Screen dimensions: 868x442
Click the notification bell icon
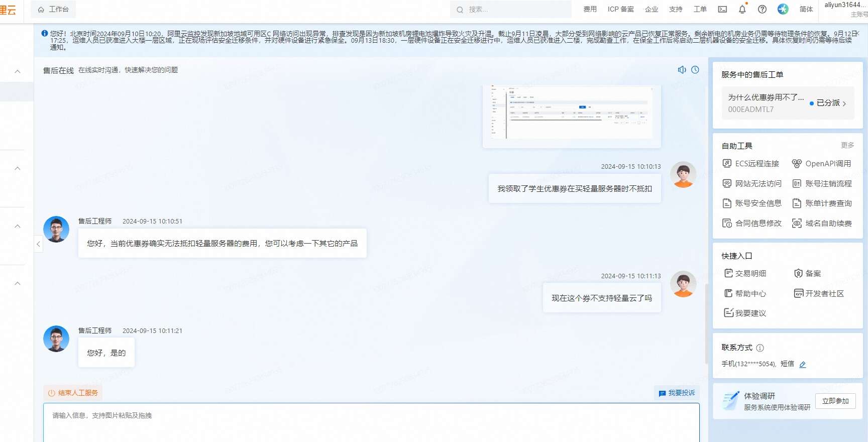pyautogui.click(x=742, y=9)
